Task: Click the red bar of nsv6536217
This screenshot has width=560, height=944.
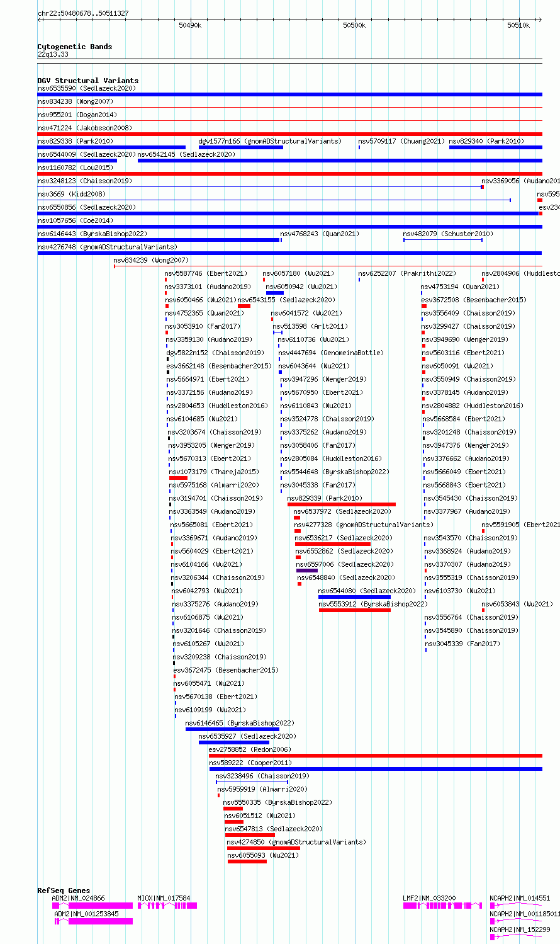Action: 333,544
